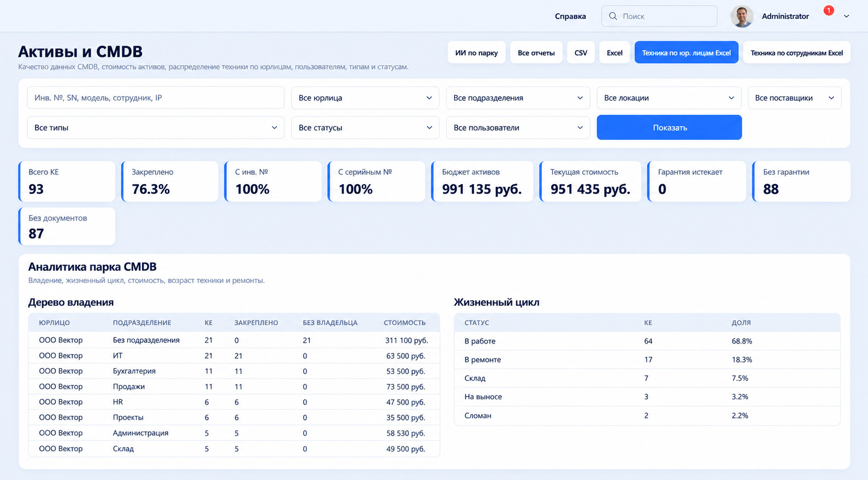The height and width of the screenshot is (480, 868).
Task: Click the ИИ по парку button
Action: [x=476, y=52]
